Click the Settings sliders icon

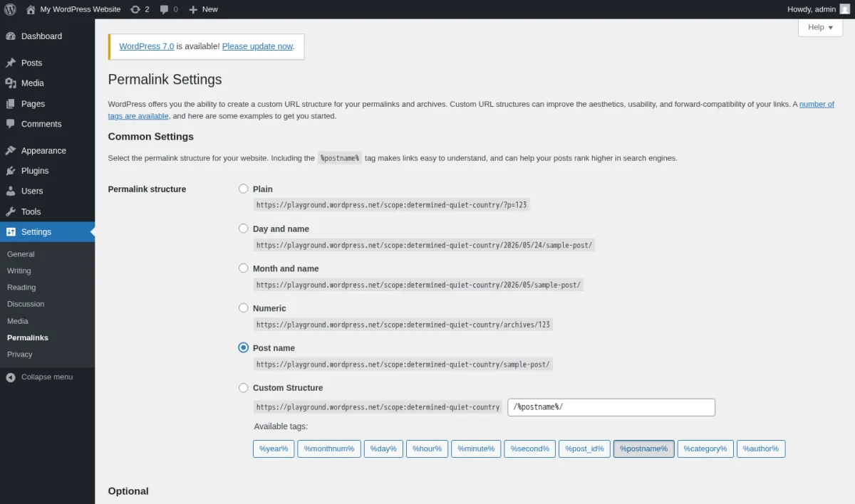click(x=11, y=232)
